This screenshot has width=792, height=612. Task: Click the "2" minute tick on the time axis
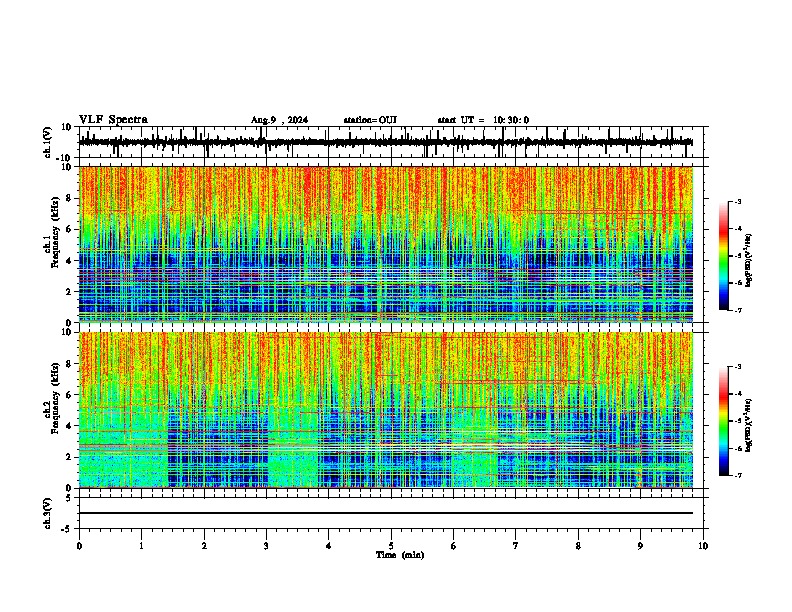[204, 546]
